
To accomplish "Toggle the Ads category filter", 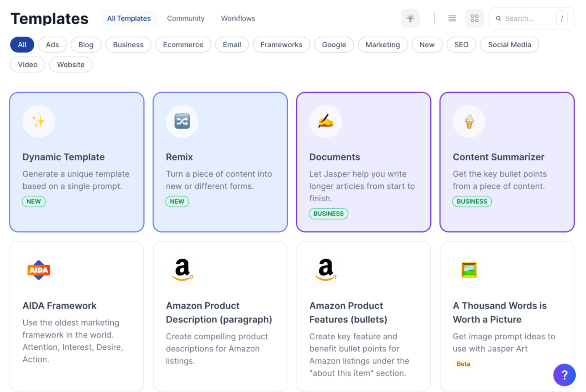I will pyautogui.click(x=52, y=45).
